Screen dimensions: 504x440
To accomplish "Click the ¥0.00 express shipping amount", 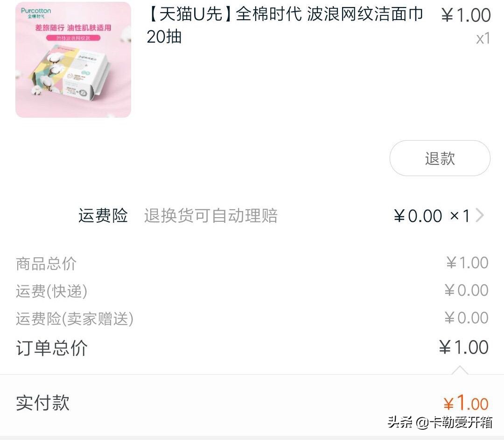I will click(x=466, y=291).
